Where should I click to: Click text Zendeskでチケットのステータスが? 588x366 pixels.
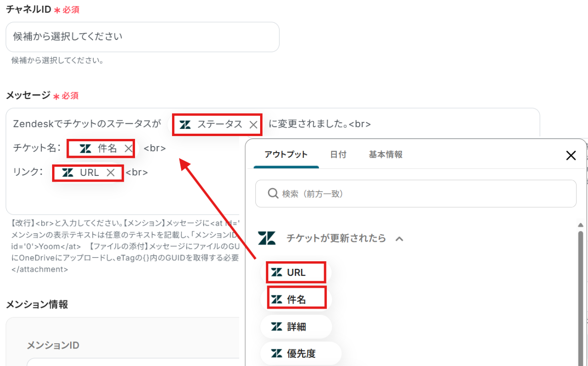pyautogui.click(x=87, y=124)
